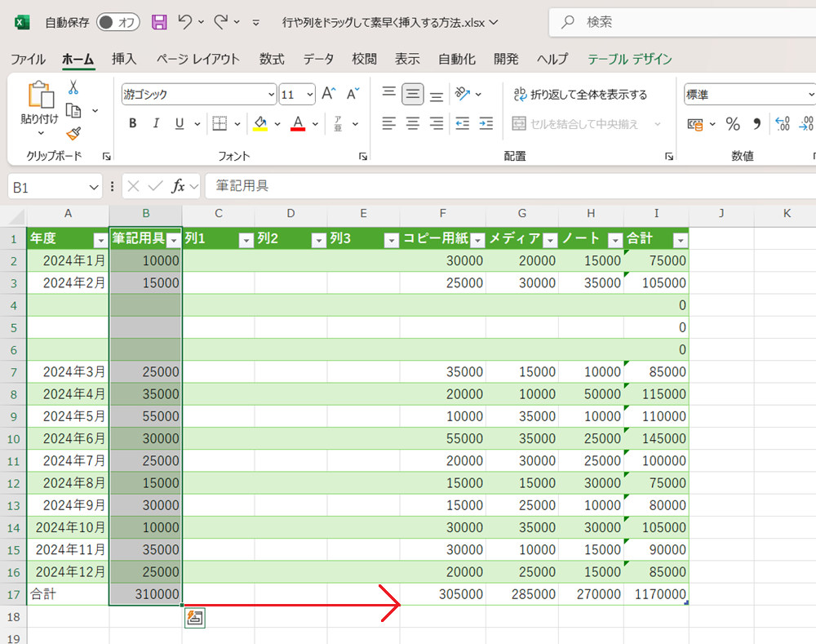Image resolution: width=816 pixels, height=644 pixels.
Task: Center cell text horizontally
Action: [x=413, y=123]
